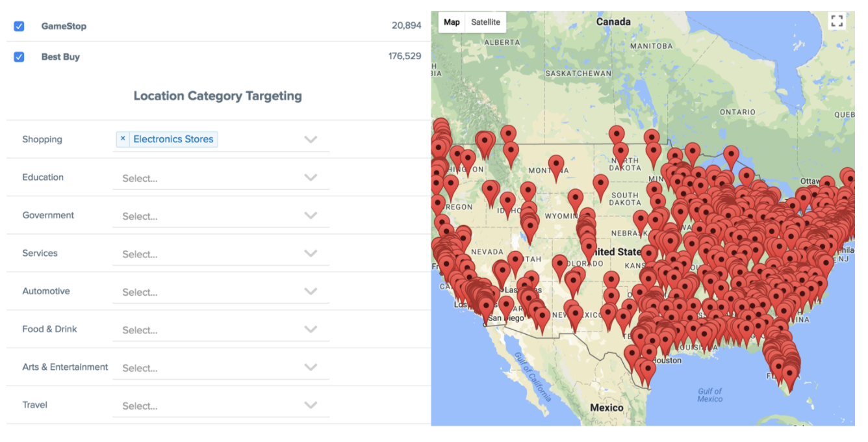The width and height of the screenshot is (868, 442).
Task: Switch to Satellite map view
Action: point(485,22)
